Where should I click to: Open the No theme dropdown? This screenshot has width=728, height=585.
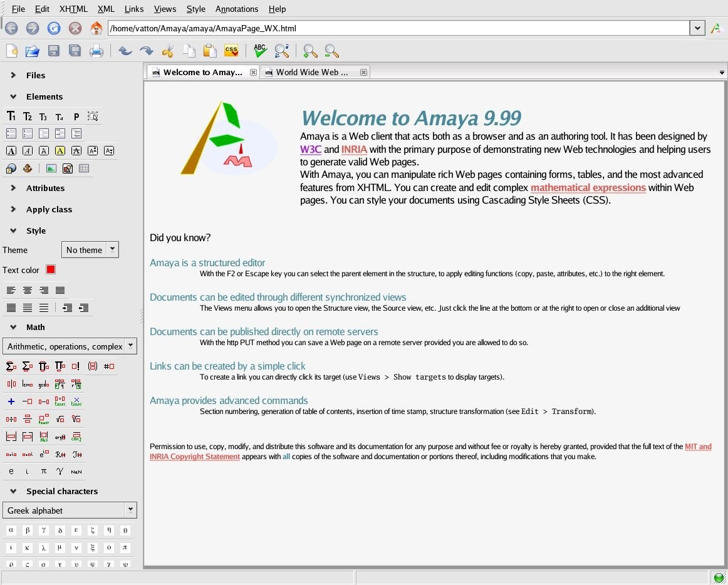(x=90, y=250)
